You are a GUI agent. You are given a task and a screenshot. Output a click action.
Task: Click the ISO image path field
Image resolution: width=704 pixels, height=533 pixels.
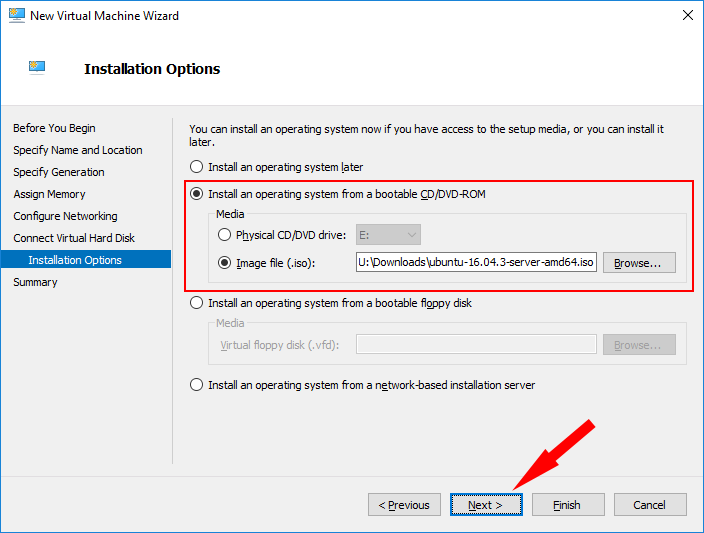pyautogui.click(x=476, y=262)
